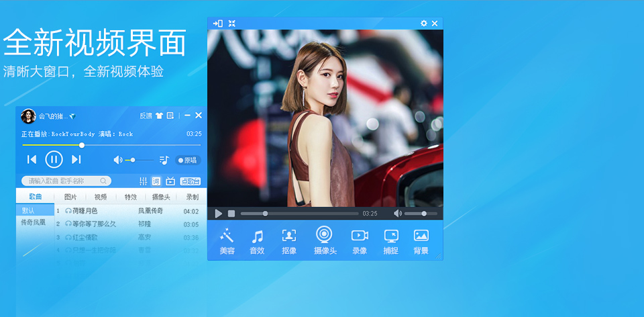Image resolution: width=644 pixels, height=317 pixels.
Task: Open the skin shirt icon
Action: [159, 116]
